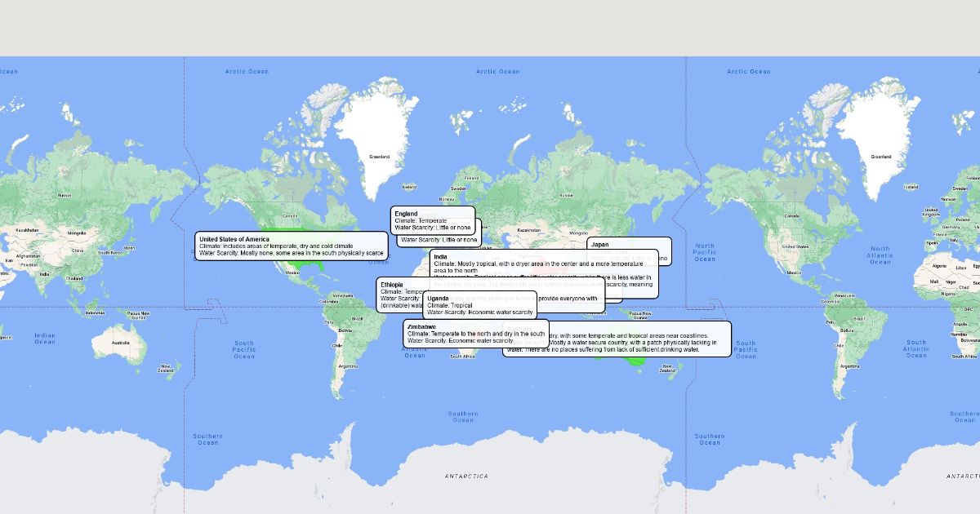Click the North Atlantic Ocean label
The width and height of the screenshot is (980, 514).
(x=880, y=255)
